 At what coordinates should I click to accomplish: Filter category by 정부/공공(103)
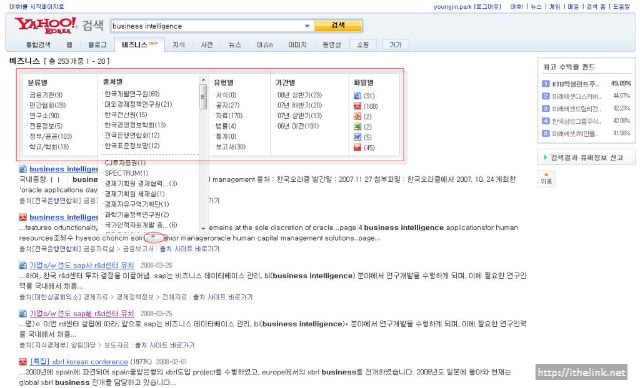[x=50, y=136]
